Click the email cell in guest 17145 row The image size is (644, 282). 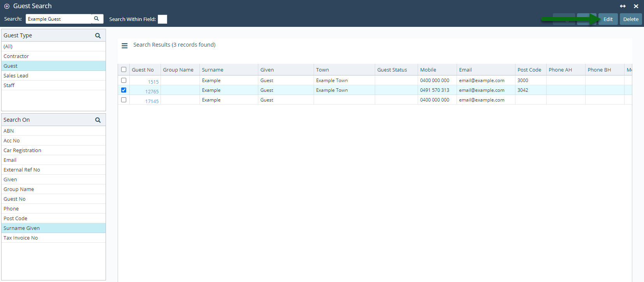point(486,100)
